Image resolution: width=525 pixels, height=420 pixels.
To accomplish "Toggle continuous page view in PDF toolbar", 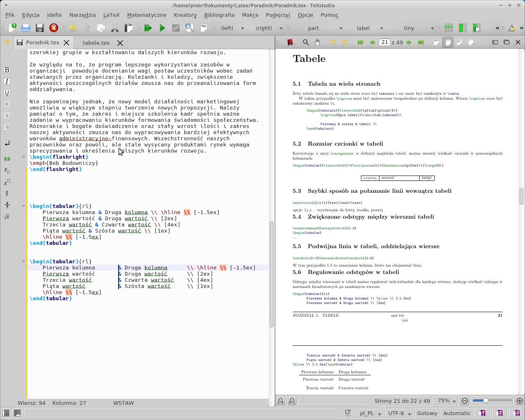I will (448, 42).
